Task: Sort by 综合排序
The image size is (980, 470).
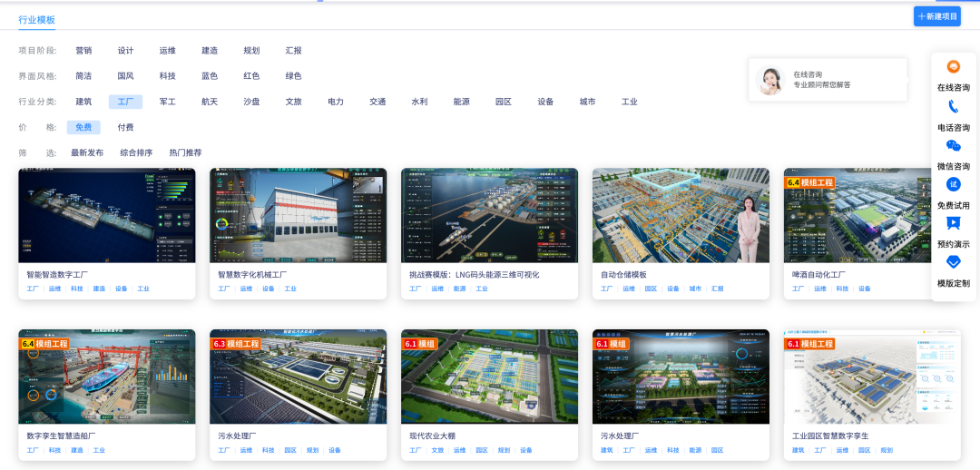Action: [136, 153]
